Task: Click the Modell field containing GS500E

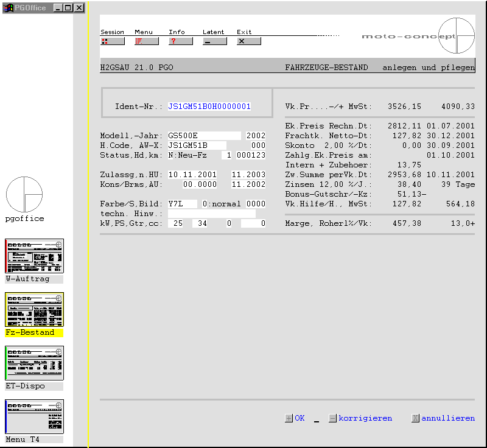Action: [204, 136]
